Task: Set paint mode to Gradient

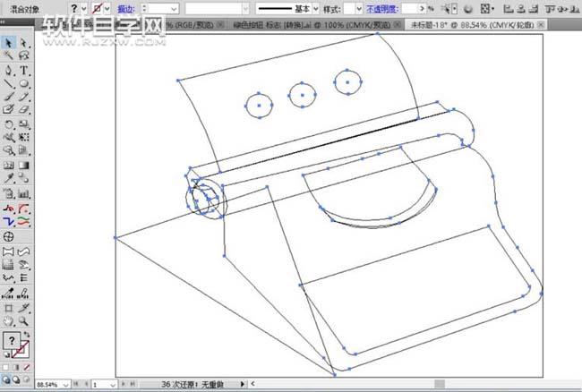Action: point(16,368)
